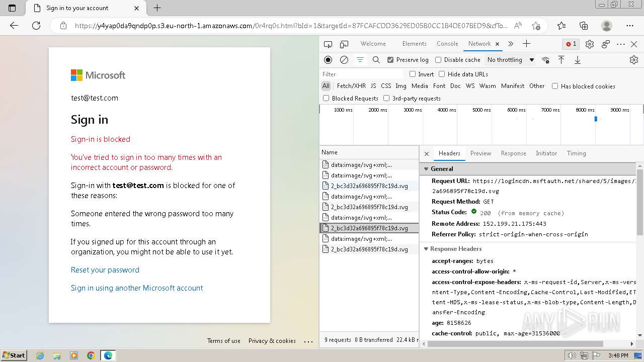Close the request details pane X
Screen dimensions: 644x362
(427, 154)
